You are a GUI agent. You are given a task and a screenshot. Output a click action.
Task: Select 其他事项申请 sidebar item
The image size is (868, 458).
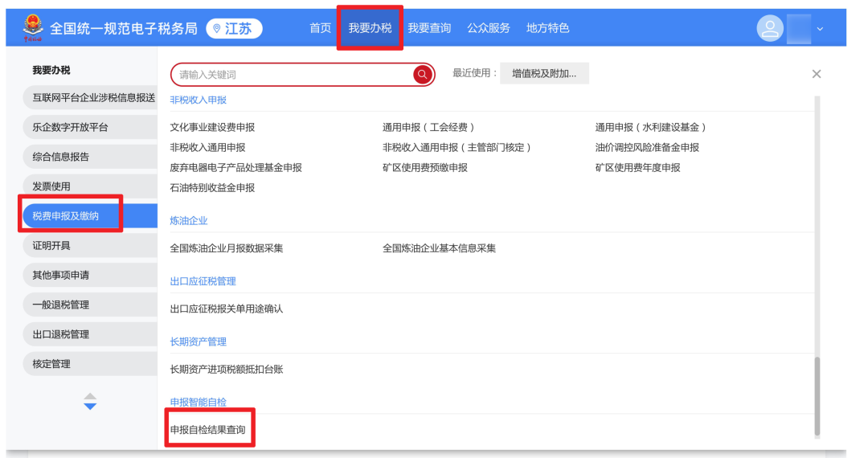coord(90,275)
